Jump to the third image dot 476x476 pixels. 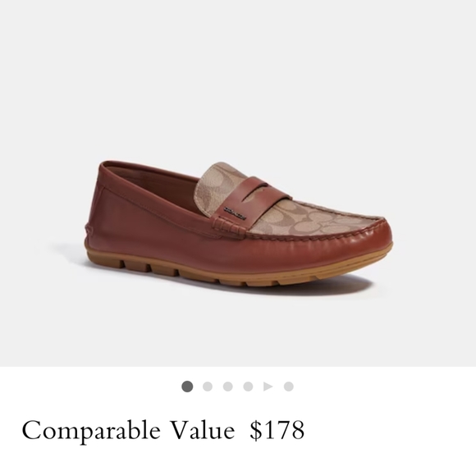(x=227, y=387)
